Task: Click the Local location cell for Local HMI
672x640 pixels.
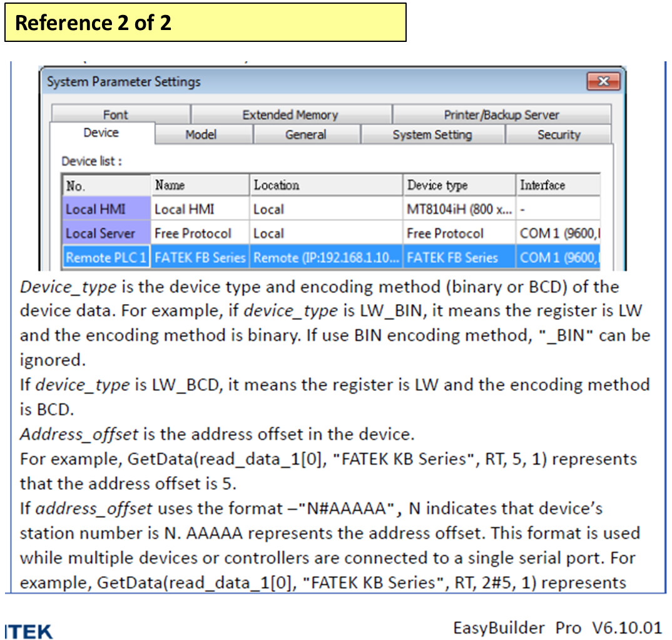Action: click(x=326, y=209)
